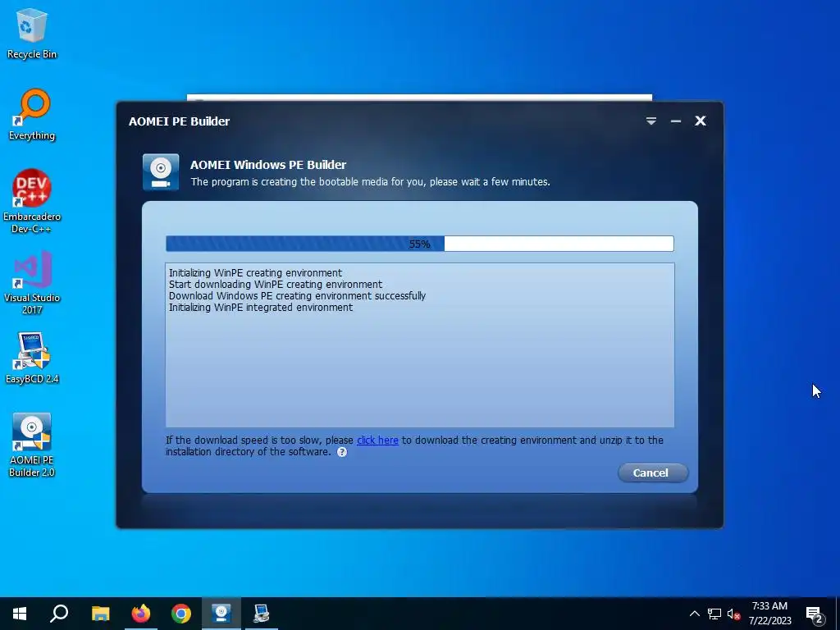Select 'Start downloading WinPE creating environment' log line
The image size is (840, 630).
pyautogui.click(x=276, y=285)
